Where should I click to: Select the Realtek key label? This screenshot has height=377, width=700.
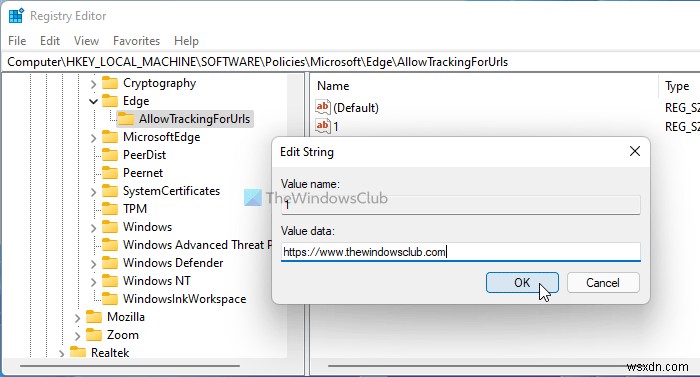tap(110, 352)
